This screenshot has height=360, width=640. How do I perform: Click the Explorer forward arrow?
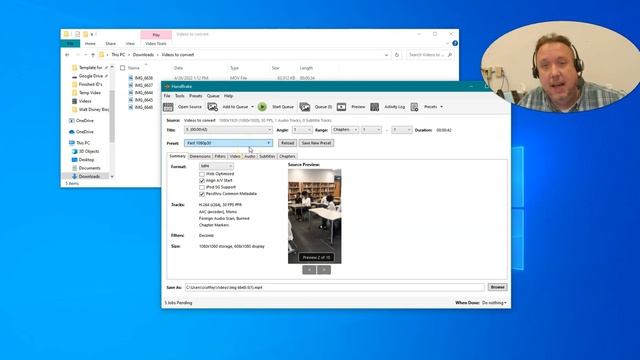[x=78, y=55]
